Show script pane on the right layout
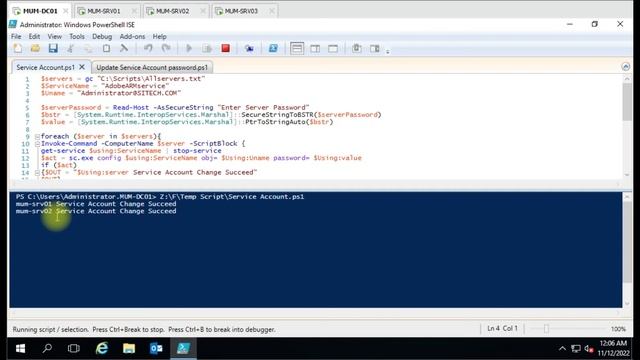Viewport: 640px width, 360px height. click(x=315, y=48)
